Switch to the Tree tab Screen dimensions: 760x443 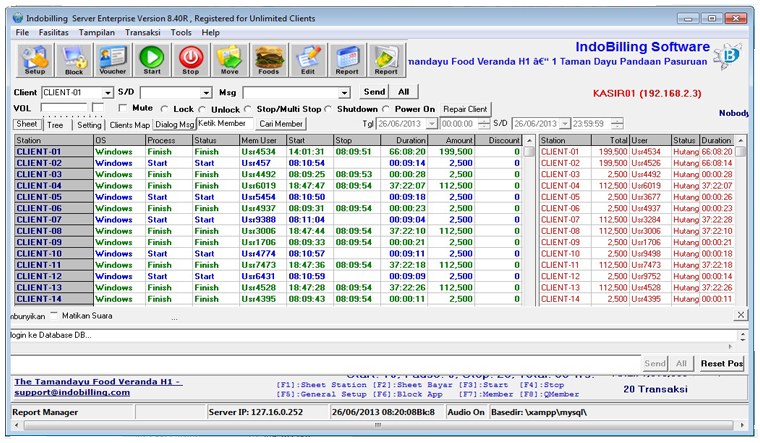point(55,125)
